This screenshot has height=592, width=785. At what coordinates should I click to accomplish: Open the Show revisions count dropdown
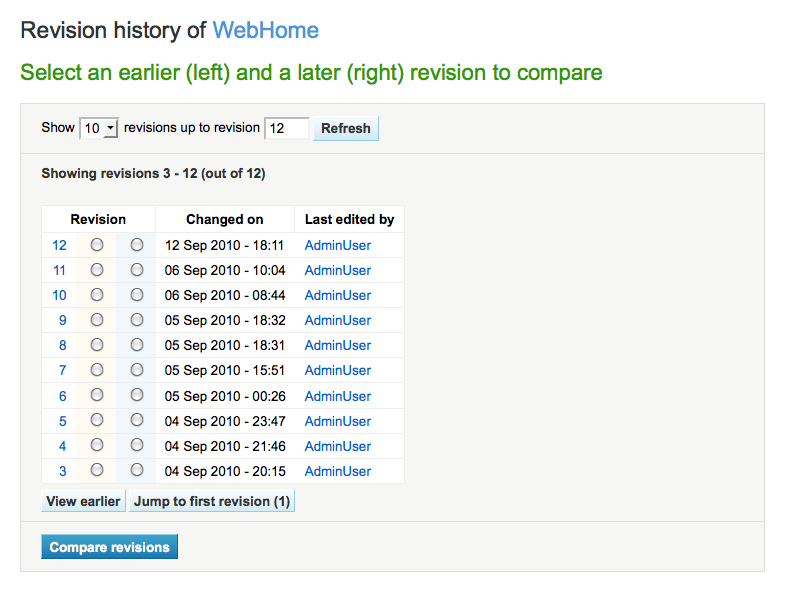click(x=99, y=128)
